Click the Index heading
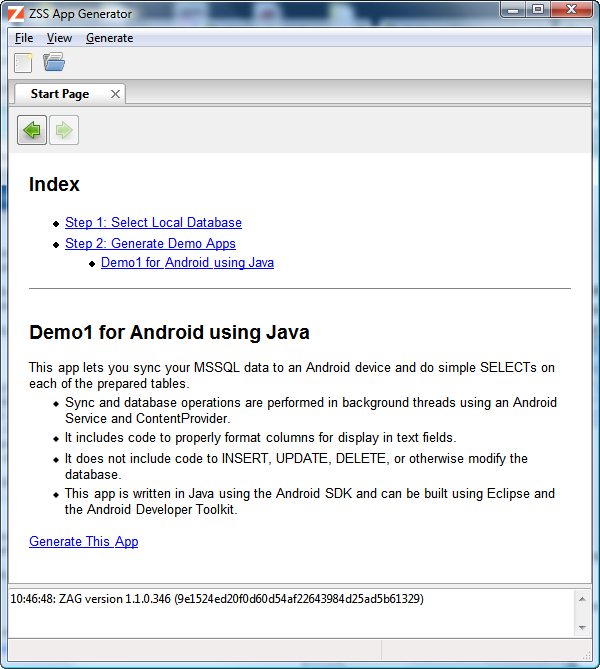Image resolution: width=600 pixels, height=669 pixels. [54, 184]
